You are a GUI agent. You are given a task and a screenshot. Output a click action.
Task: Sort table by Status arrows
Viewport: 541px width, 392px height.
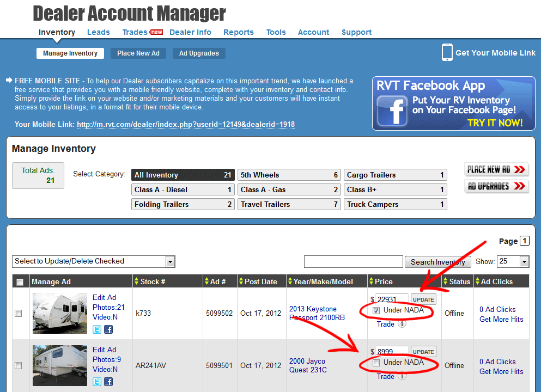(x=446, y=281)
